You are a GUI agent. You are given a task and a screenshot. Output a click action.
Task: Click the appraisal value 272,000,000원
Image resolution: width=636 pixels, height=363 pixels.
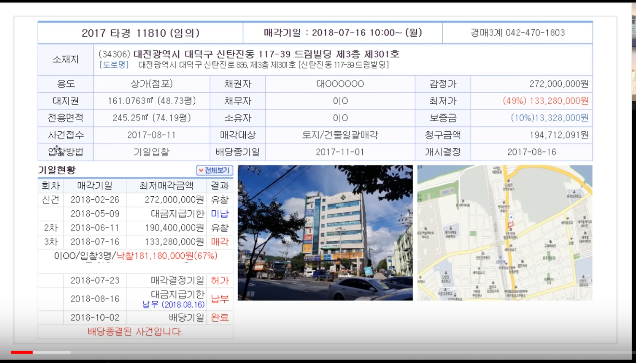click(559, 84)
